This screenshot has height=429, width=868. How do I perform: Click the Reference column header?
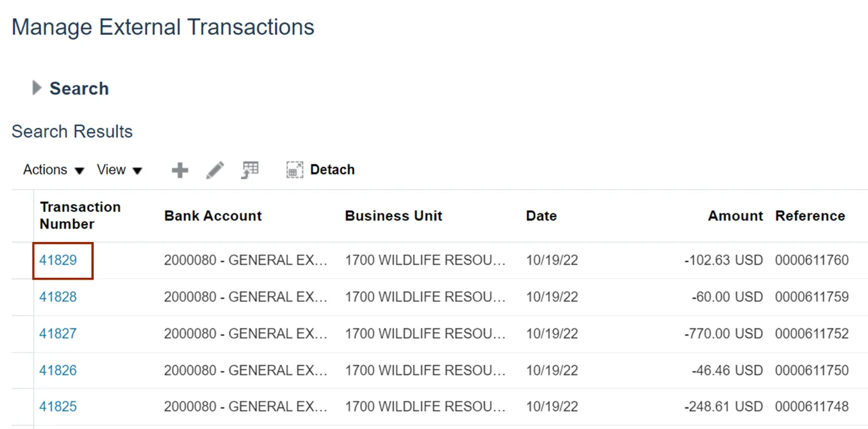tap(810, 216)
